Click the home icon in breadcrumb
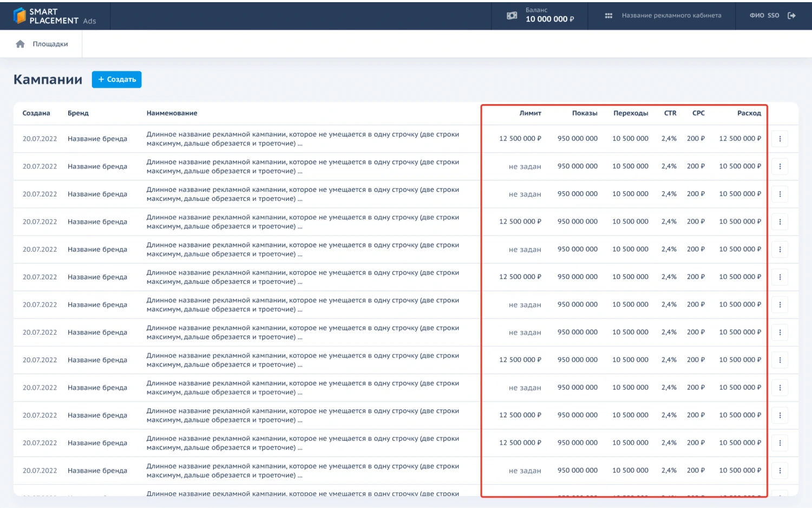Viewport: 812px width, 508px height. tap(21, 44)
